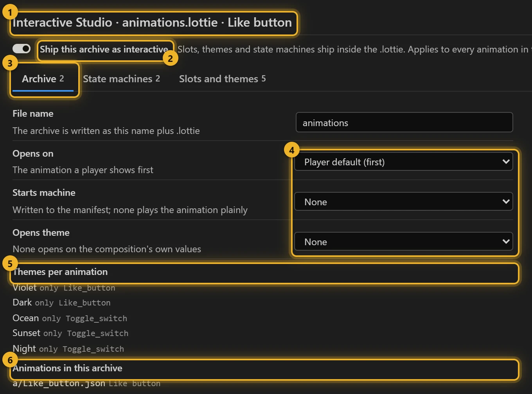This screenshot has height=394, width=532.
Task: Switch to the Archive tab
Action: coord(43,79)
